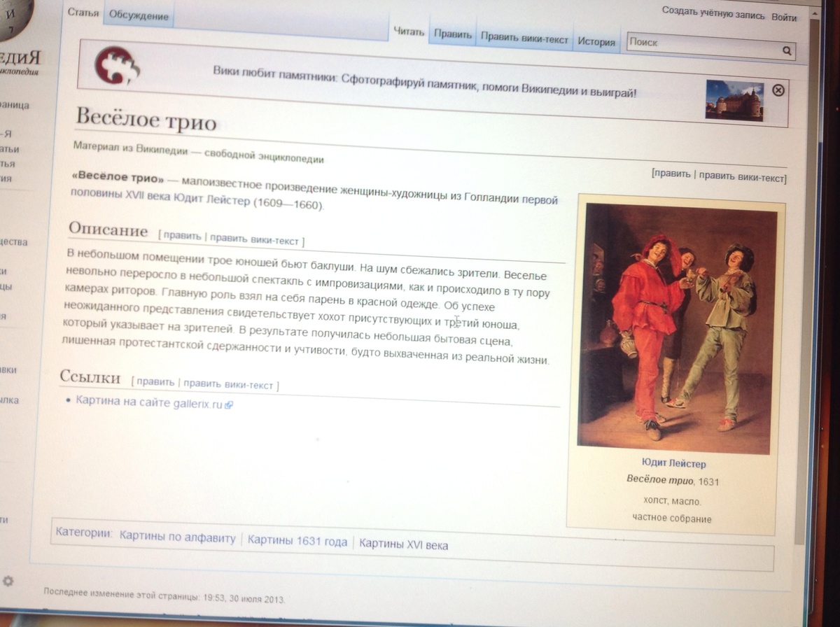Click Создать учётную запись link
The height and width of the screenshot is (627, 840).
(x=713, y=13)
